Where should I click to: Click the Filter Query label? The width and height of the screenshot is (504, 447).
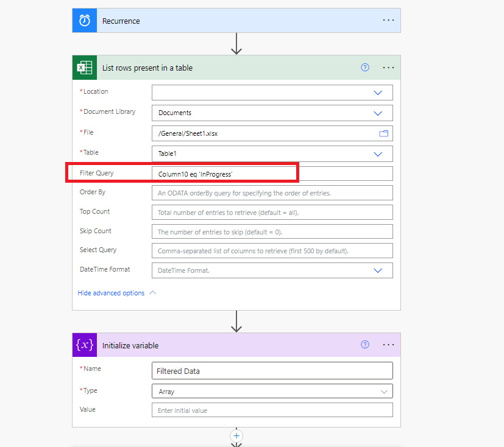96,173
